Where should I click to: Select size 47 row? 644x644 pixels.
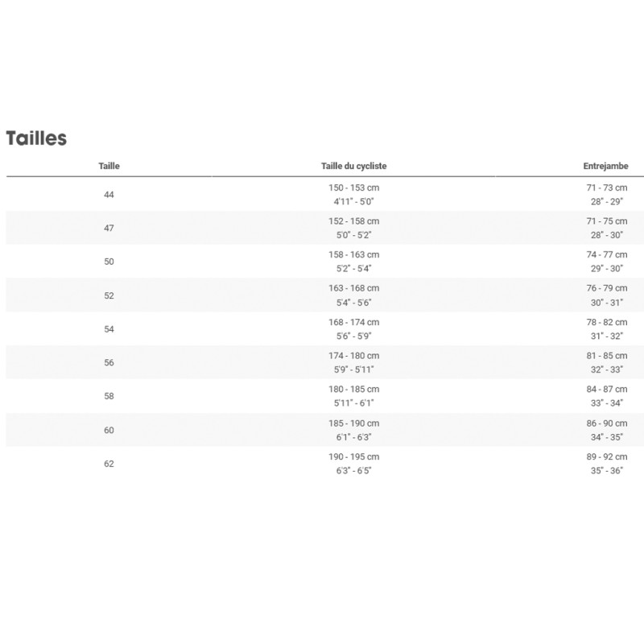[x=109, y=228]
